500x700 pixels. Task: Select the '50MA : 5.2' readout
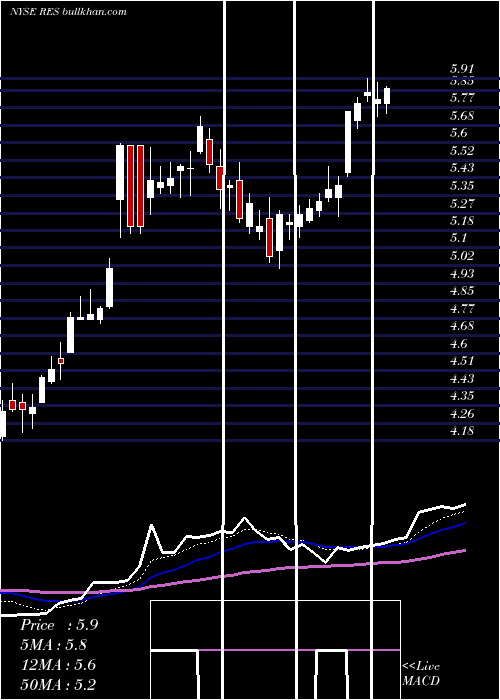coord(58,684)
